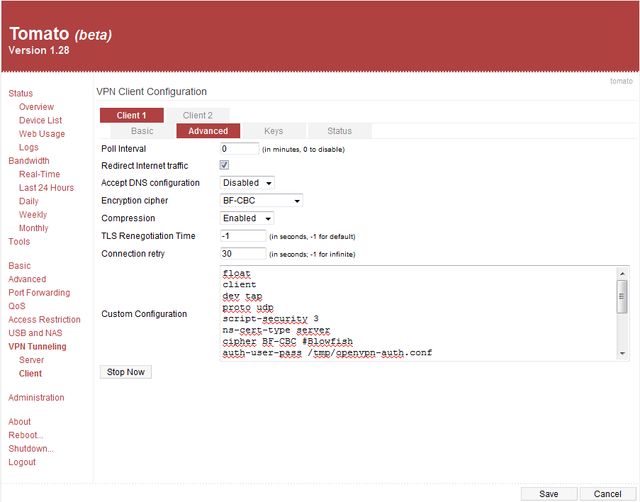Image resolution: width=640 pixels, height=502 pixels.
Task: Click 'auth-user-pass /tmp/openvpn-auth.conf' config line
Action: (x=327, y=353)
